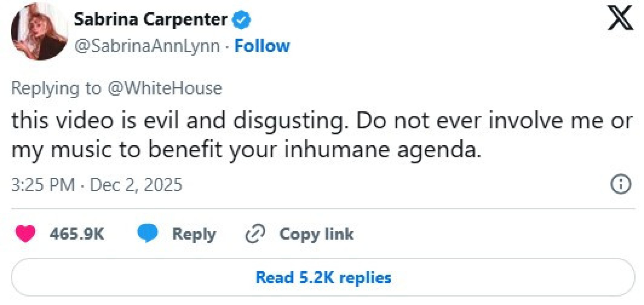The height and width of the screenshot is (305, 644).
Task: Open the 3:25 PM time link
Action: click(x=43, y=185)
